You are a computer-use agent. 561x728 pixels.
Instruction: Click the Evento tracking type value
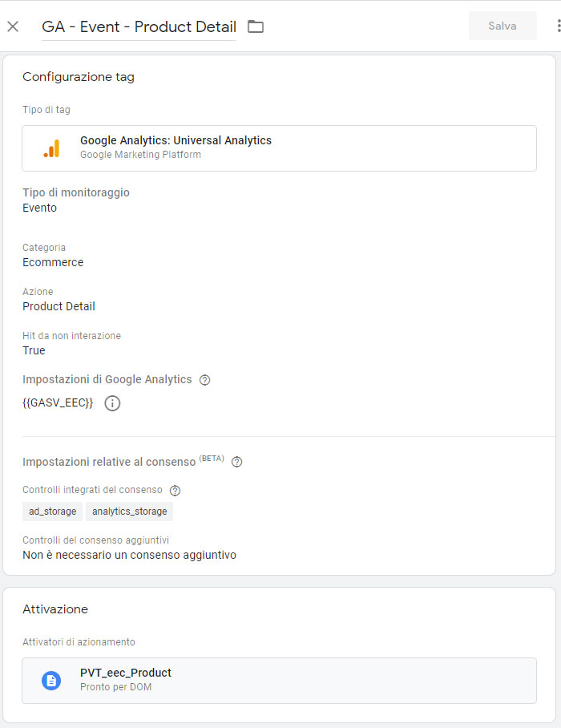pyautogui.click(x=39, y=208)
